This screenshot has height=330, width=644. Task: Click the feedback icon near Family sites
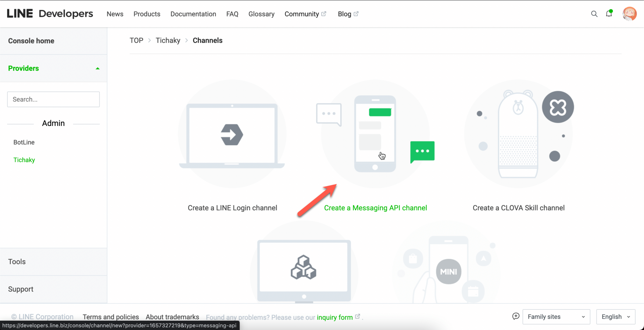515,316
